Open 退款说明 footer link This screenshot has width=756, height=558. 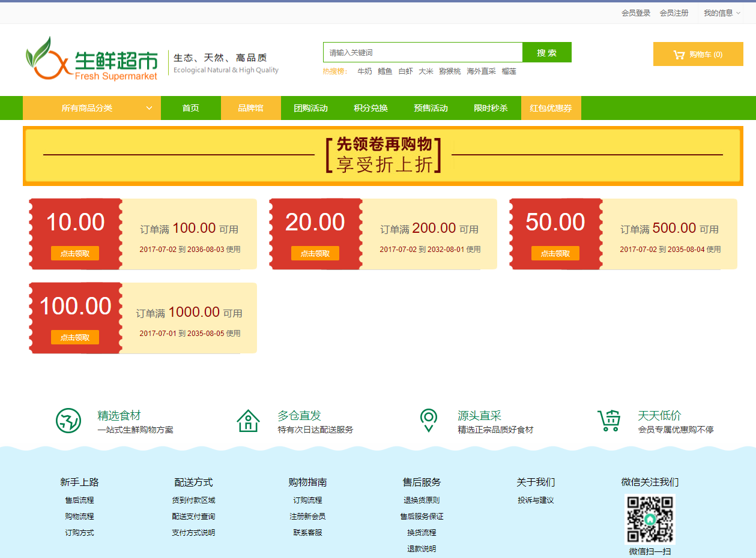[x=422, y=549]
